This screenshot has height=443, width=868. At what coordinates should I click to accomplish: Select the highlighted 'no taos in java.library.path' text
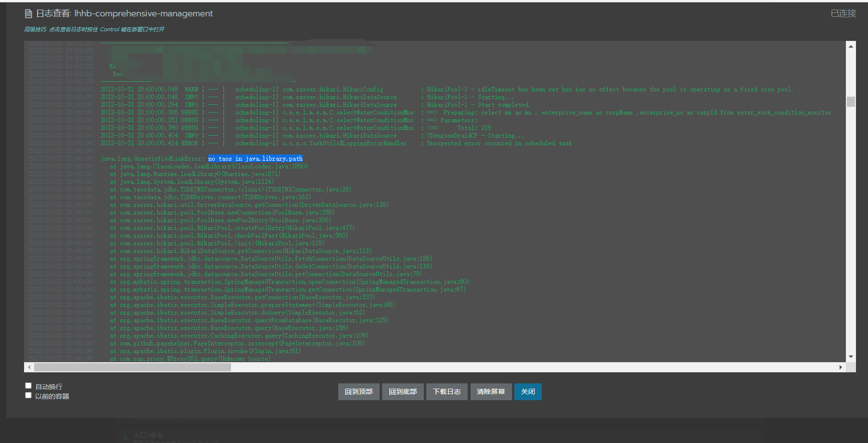coord(255,158)
